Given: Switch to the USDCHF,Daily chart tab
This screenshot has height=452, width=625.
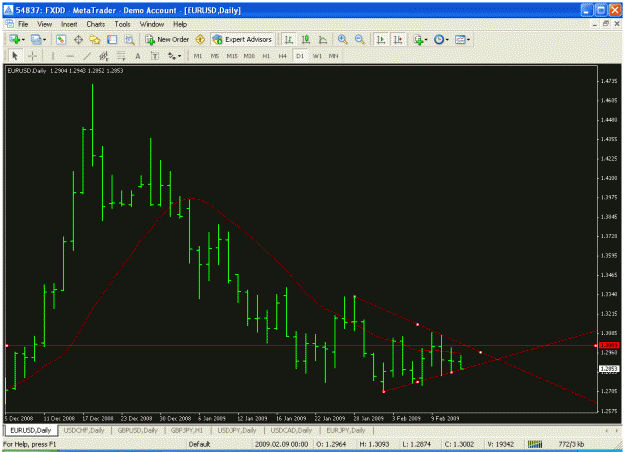Looking at the screenshot, I should [x=84, y=430].
